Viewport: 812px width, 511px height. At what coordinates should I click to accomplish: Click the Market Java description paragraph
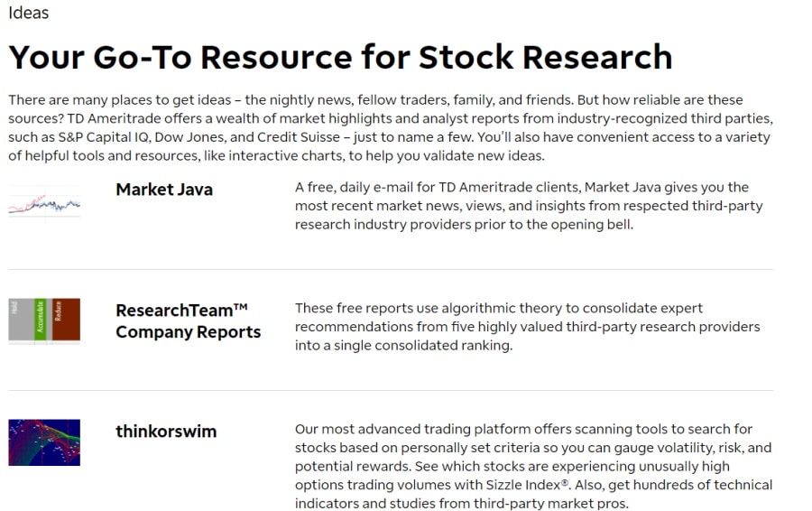tap(529, 206)
